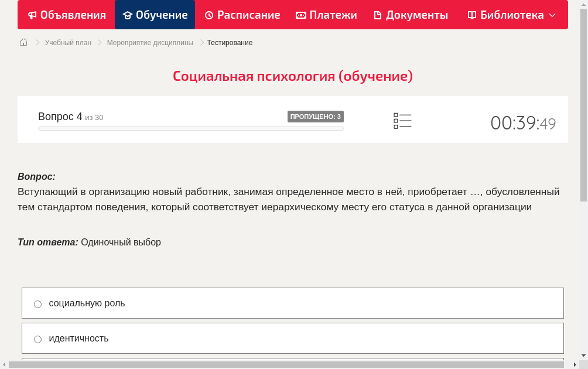
Task: Select the radio button for идентичность
Action: [37, 339]
